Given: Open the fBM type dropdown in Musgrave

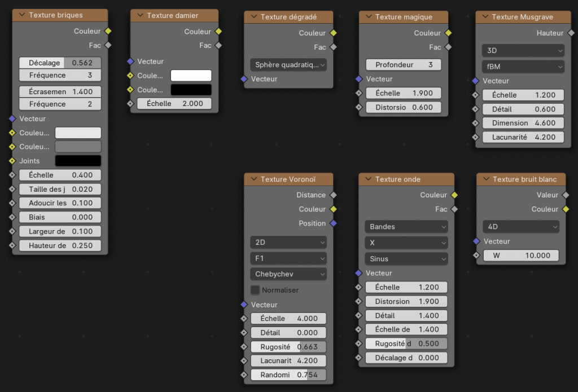Looking at the screenshot, I should click(x=523, y=67).
